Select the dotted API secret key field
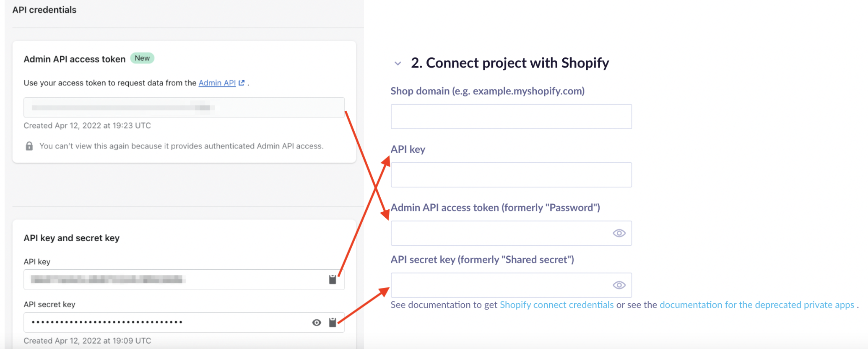 pos(184,322)
